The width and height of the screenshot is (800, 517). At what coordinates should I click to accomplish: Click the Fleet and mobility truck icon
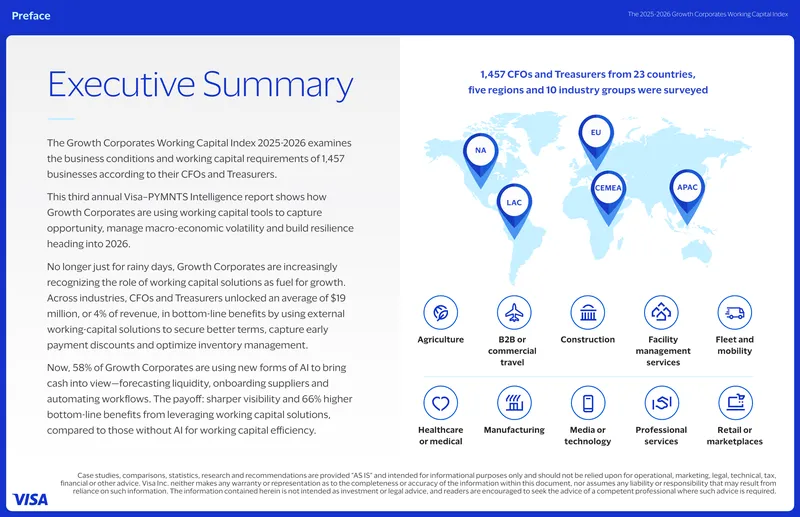point(735,312)
